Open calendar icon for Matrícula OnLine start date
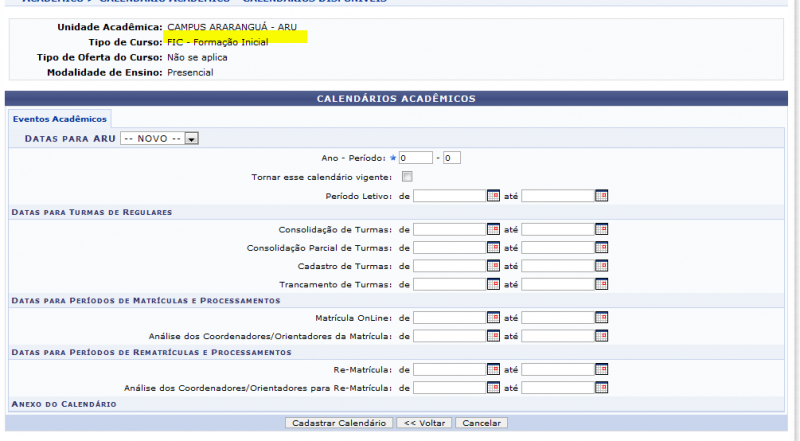Screen dimensions: 800x441 point(493,318)
